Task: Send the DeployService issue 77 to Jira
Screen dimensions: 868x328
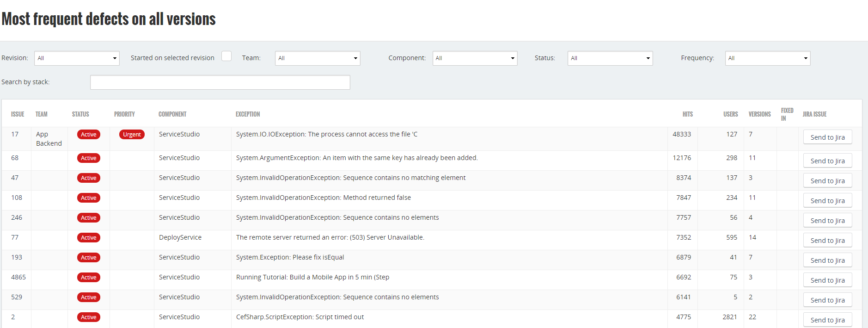Action: (827, 241)
